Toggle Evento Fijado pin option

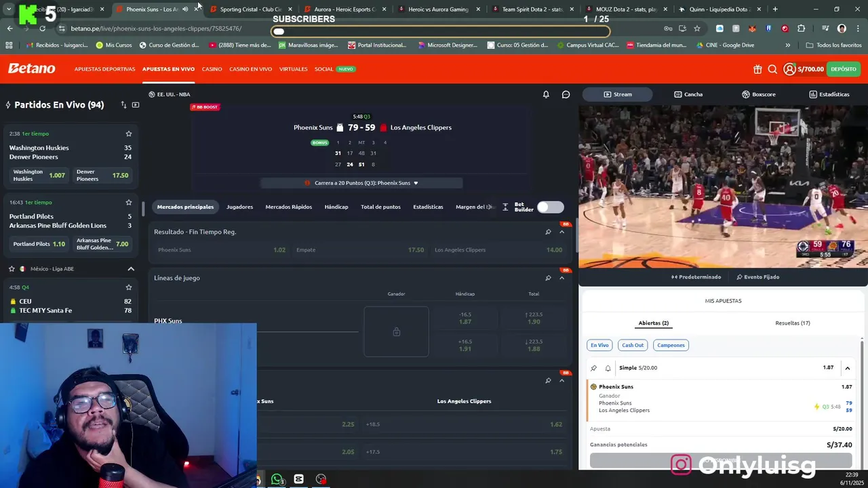coord(757,277)
